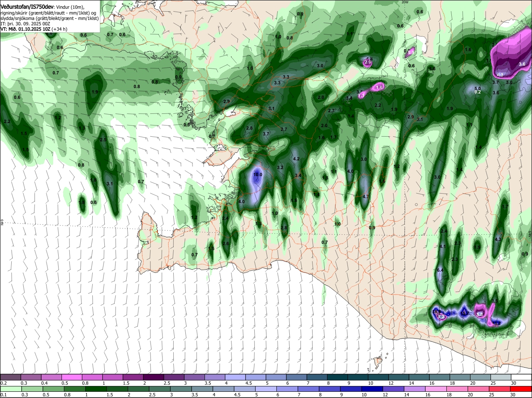Select the IT: þri. 30. 09. 2025 00Z line
Screen dimensions: 532x398
25,24
